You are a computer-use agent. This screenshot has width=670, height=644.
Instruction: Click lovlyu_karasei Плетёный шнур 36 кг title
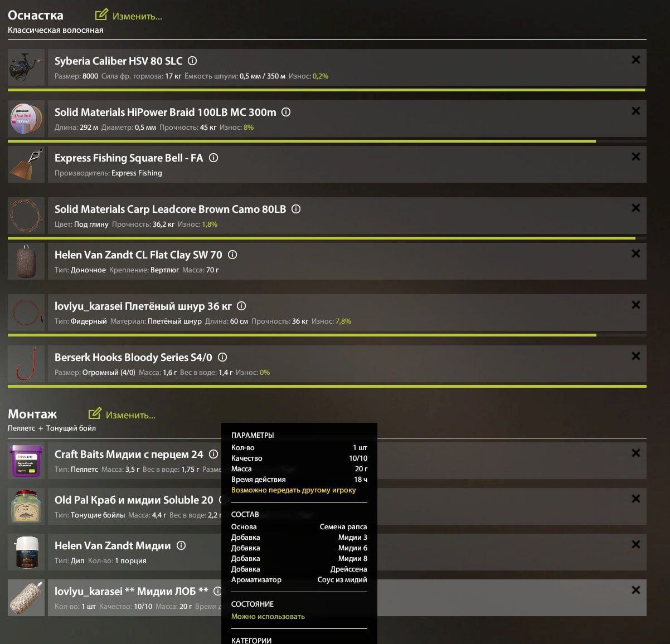pyautogui.click(x=143, y=306)
